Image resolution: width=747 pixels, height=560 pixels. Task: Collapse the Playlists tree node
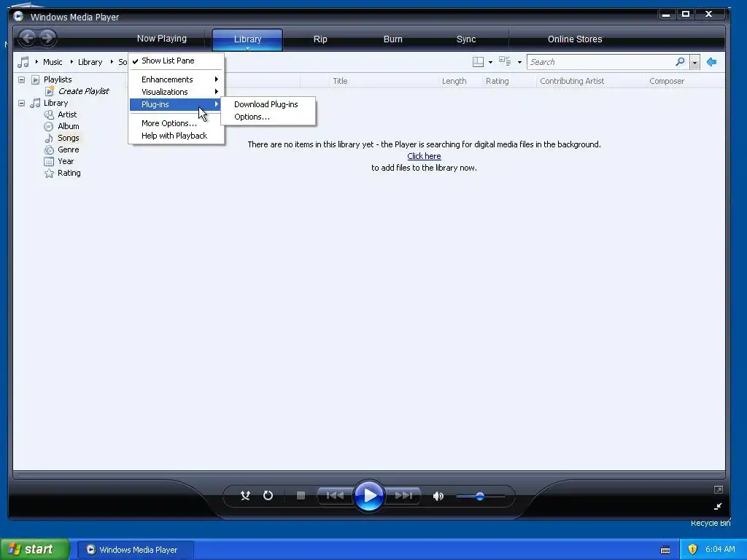(x=21, y=79)
